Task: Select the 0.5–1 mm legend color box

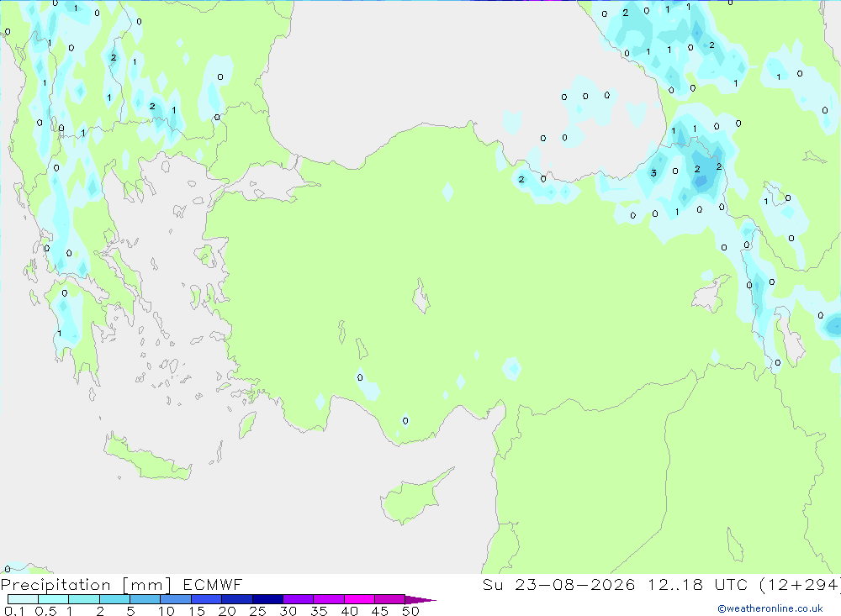Action: (54, 599)
